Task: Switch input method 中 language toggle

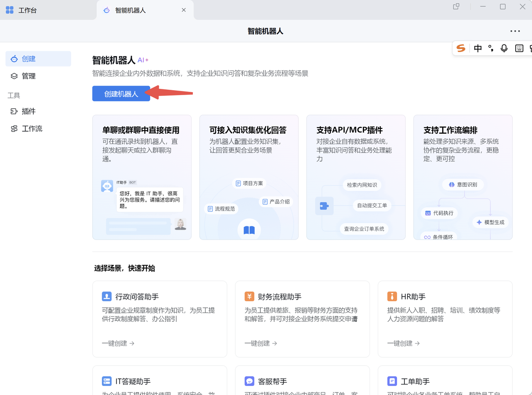Action: pos(478,48)
